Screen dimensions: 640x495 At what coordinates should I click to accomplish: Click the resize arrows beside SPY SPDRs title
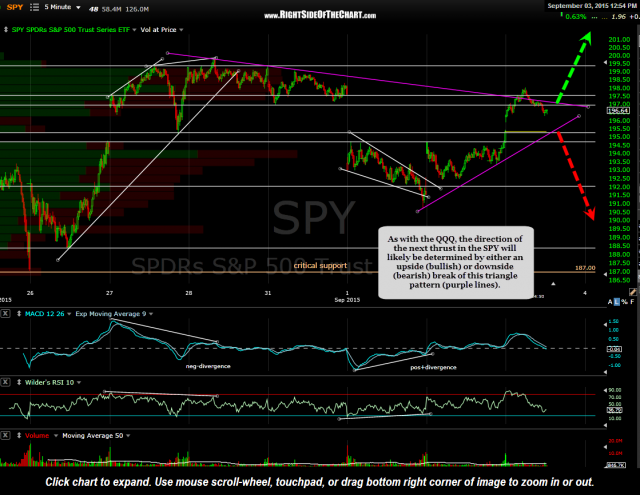pyautogui.click(x=6, y=30)
